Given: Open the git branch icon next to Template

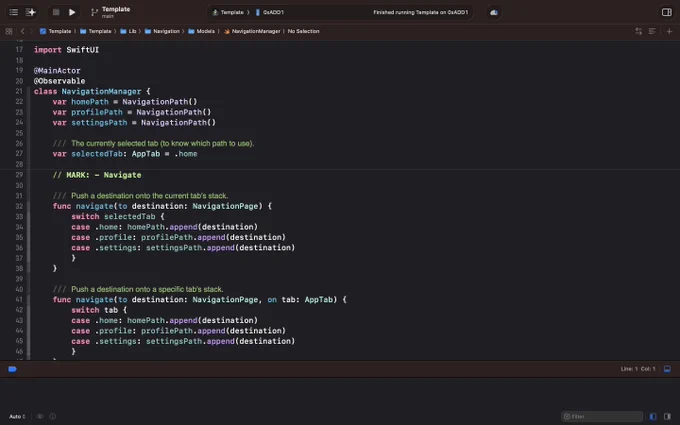Looking at the screenshot, I should coord(94,12).
